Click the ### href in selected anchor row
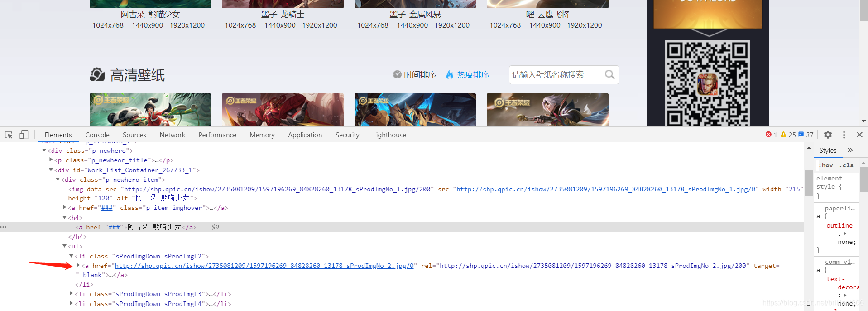The image size is (868, 311). [x=114, y=227]
